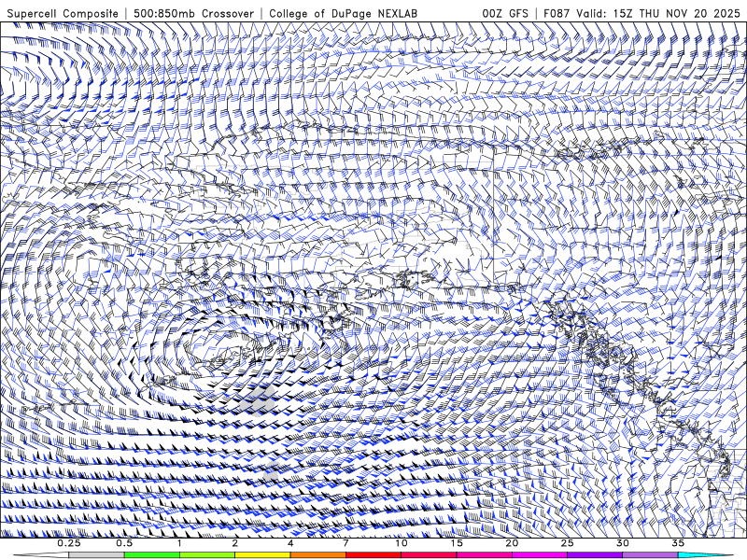Select the crimson 10–15 color bar segment
Screen dimensions: 747x560
(x=429, y=555)
